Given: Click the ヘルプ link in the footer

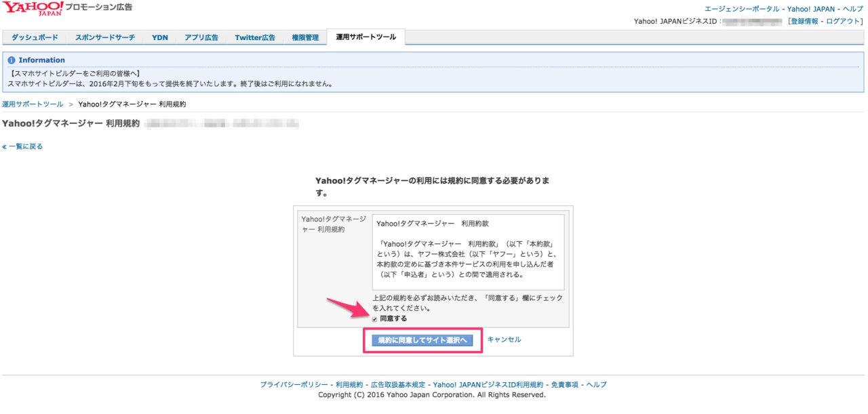Looking at the screenshot, I should pos(597,384).
